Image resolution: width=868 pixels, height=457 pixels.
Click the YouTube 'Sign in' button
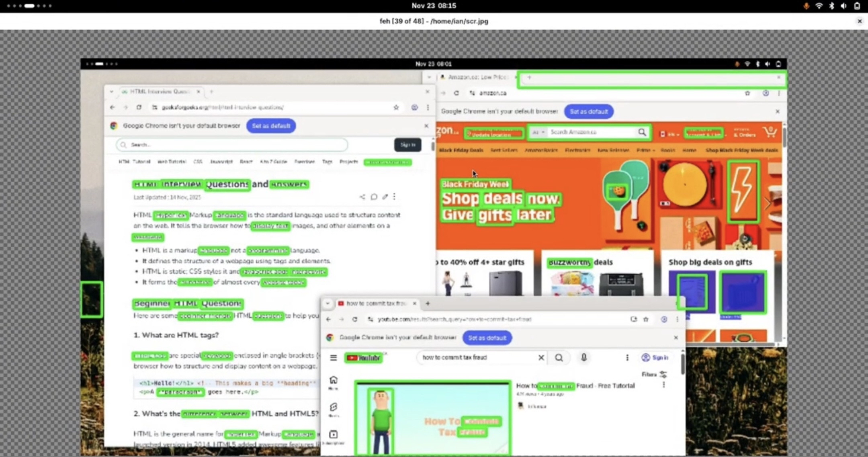pyautogui.click(x=655, y=357)
